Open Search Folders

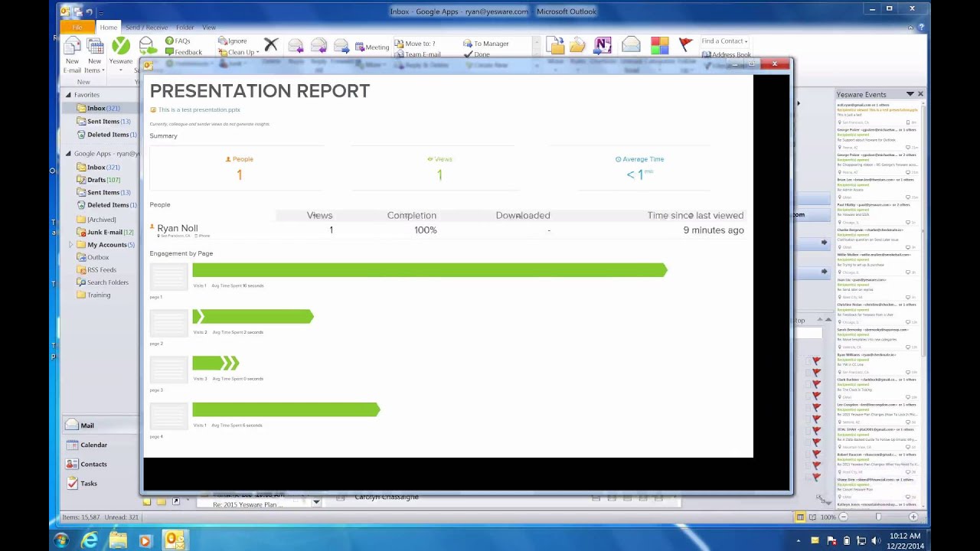[102, 282]
